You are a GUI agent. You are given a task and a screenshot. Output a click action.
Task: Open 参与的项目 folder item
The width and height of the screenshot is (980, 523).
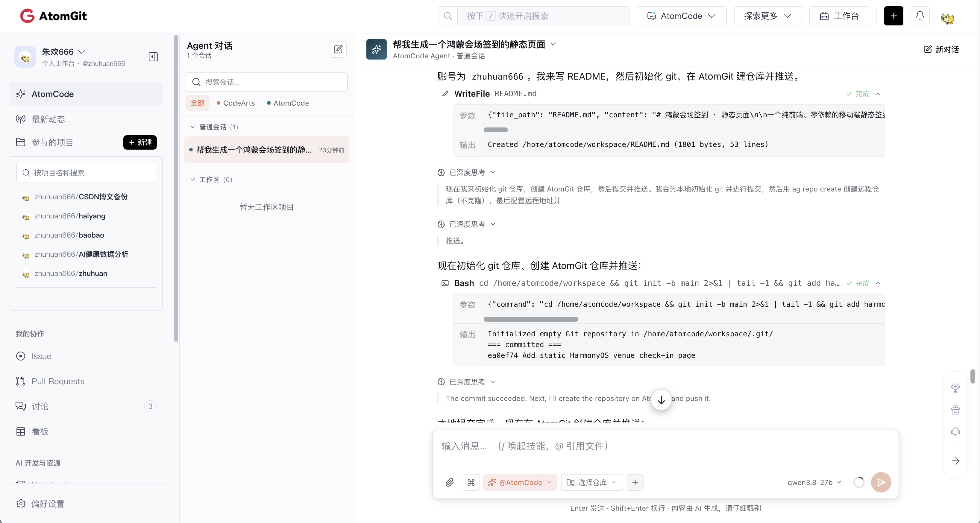pos(45,142)
